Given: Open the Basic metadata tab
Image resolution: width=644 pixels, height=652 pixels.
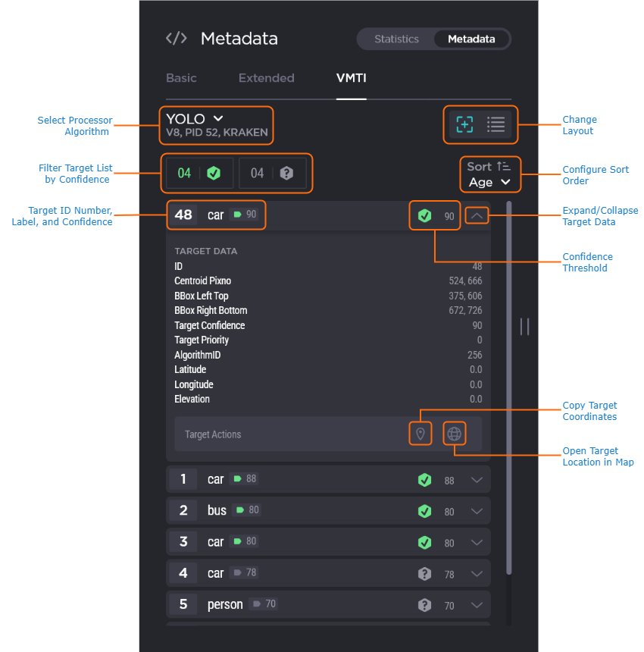Looking at the screenshot, I should pyautogui.click(x=181, y=78).
